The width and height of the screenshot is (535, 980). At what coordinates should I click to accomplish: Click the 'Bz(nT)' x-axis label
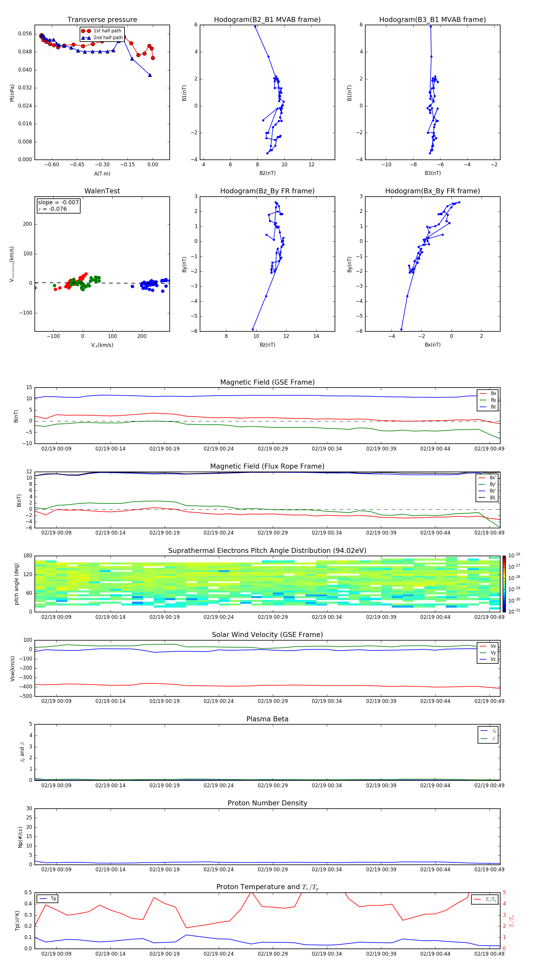[x=267, y=345]
